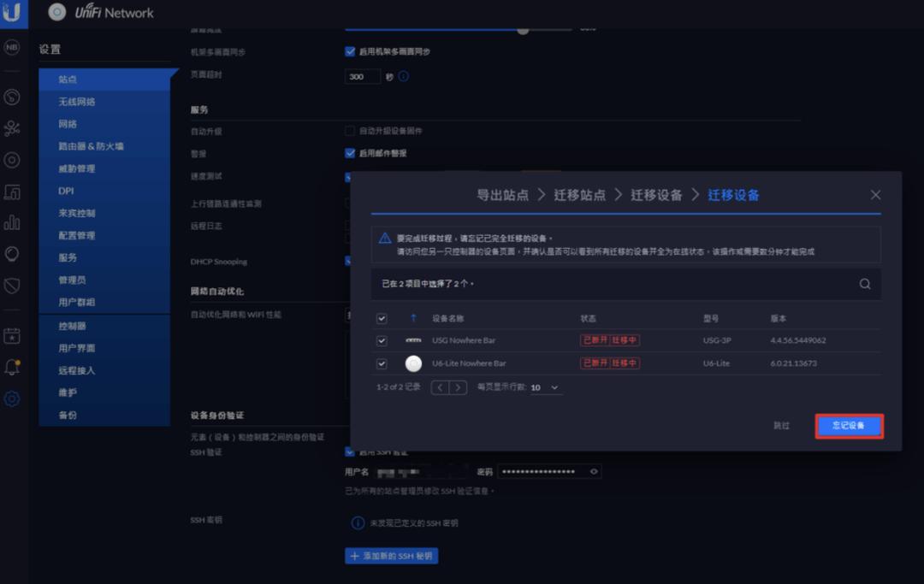Uncheck the 启用邮件警报 checkbox
924x584 pixels.
tap(350, 152)
